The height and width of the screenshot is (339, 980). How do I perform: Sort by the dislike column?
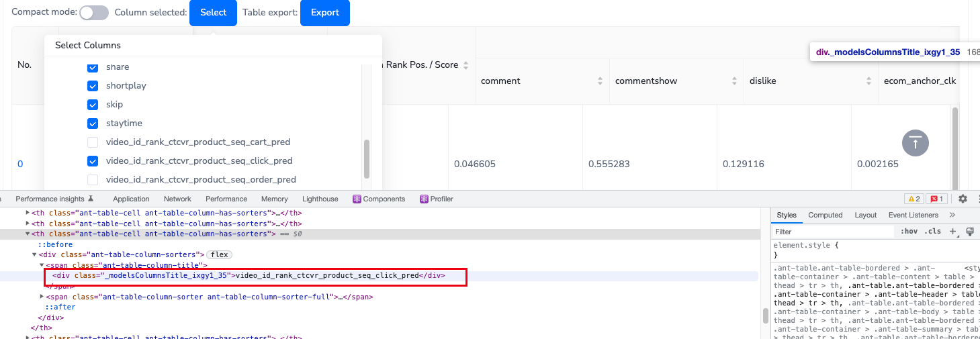point(868,81)
